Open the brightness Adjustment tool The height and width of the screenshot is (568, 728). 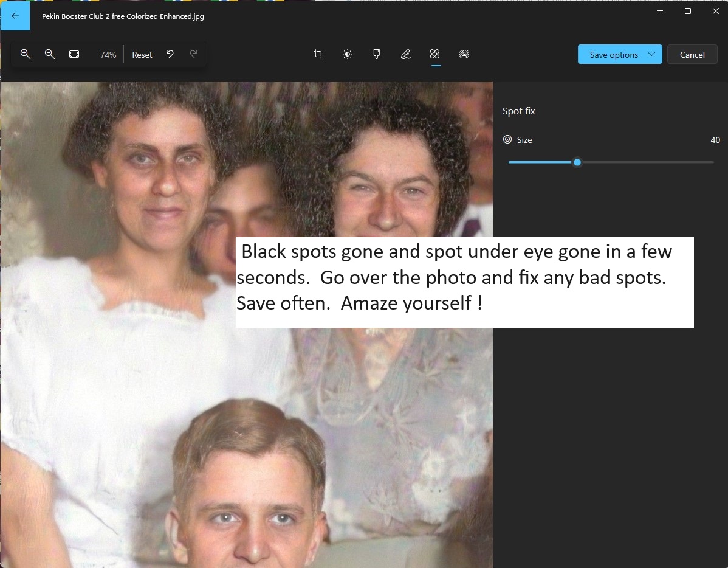pyautogui.click(x=347, y=54)
